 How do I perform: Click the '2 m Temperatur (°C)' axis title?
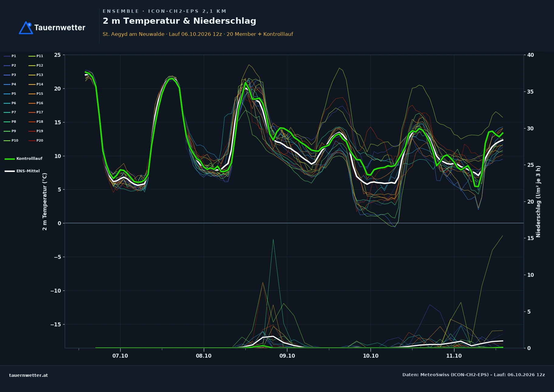45,201
